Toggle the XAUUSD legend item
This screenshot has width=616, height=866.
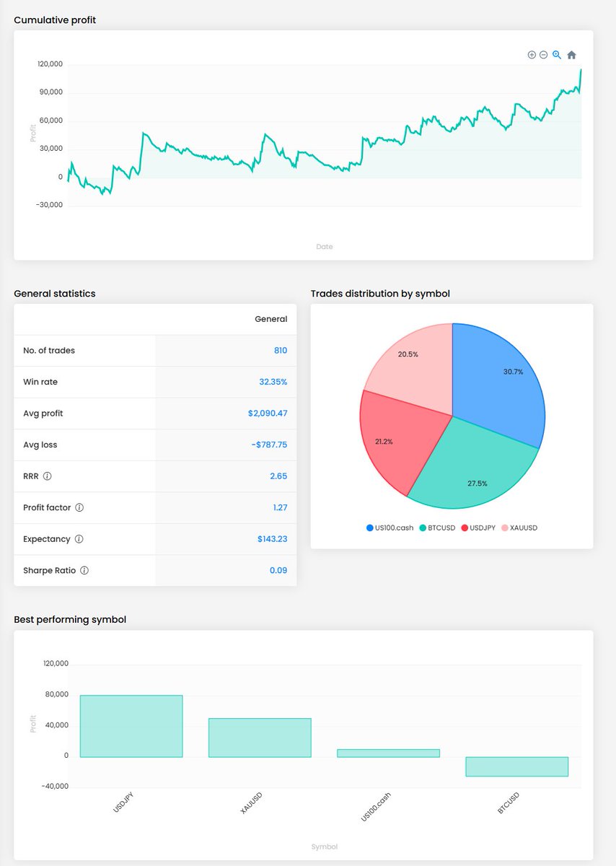tap(522, 528)
